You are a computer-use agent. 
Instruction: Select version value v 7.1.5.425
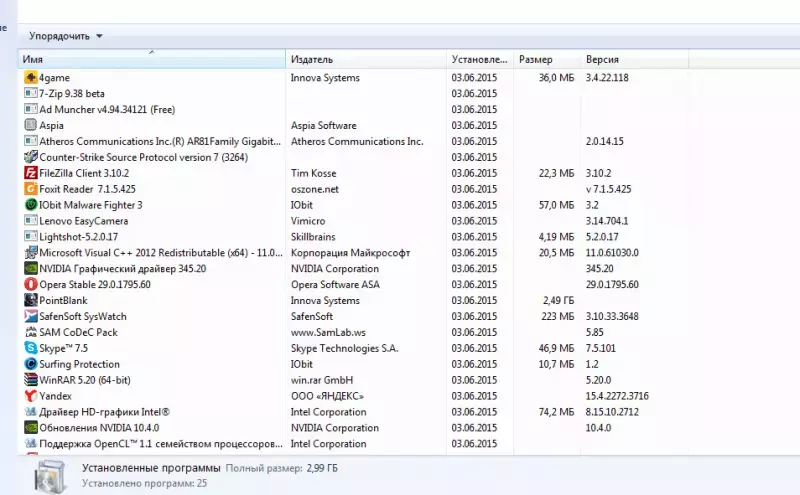coord(609,189)
